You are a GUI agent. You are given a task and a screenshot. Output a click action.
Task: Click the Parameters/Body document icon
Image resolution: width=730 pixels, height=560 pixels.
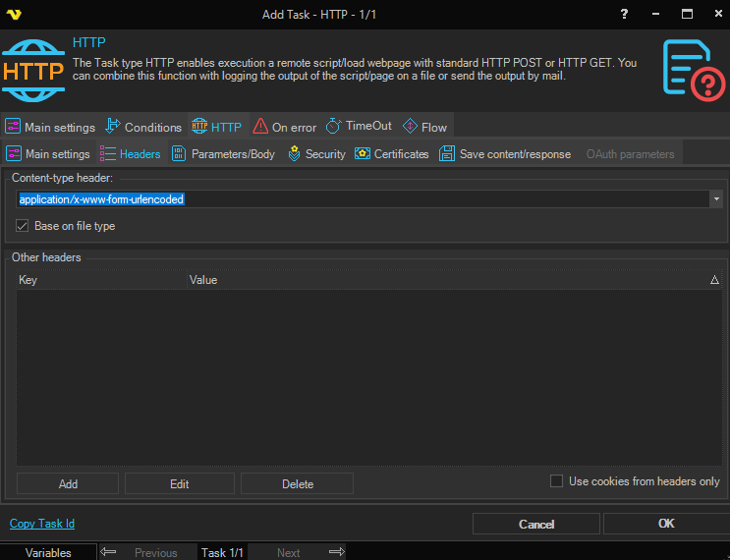[x=179, y=153]
